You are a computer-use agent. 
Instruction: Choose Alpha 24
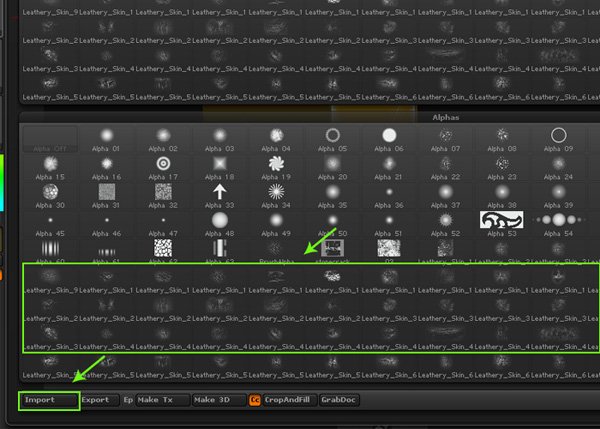click(558, 168)
